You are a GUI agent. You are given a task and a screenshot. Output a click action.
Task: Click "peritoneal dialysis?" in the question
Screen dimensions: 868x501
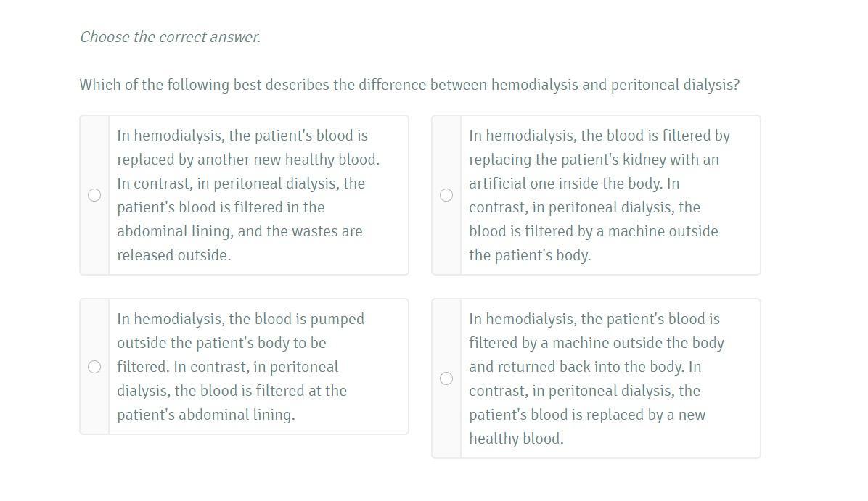click(x=675, y=85)
